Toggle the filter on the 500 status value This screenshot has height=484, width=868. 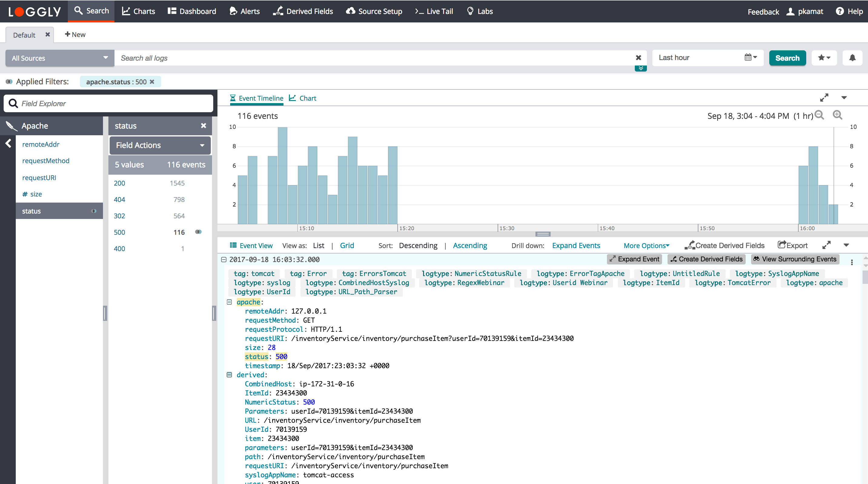pos(198,232)
